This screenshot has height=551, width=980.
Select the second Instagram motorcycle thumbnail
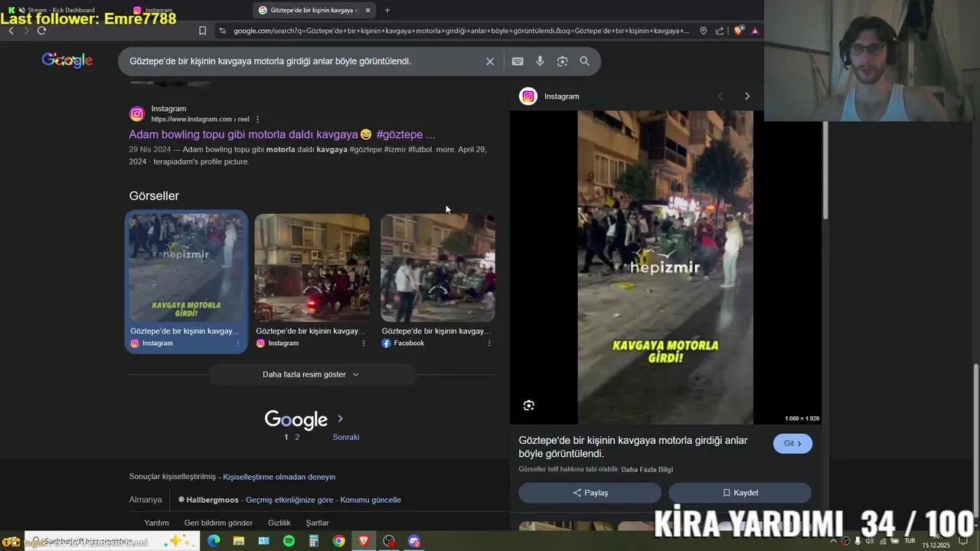click(312, 267)
